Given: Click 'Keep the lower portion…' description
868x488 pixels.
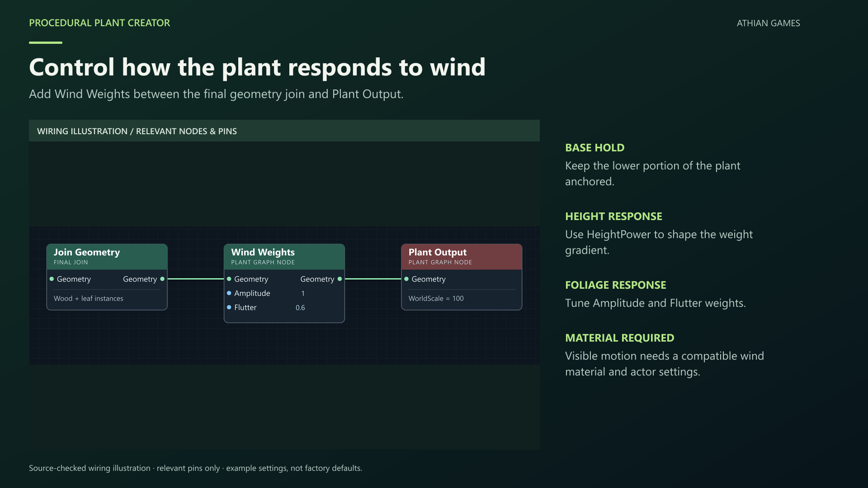Looking at the screenshot, I should tap(652, 174).
